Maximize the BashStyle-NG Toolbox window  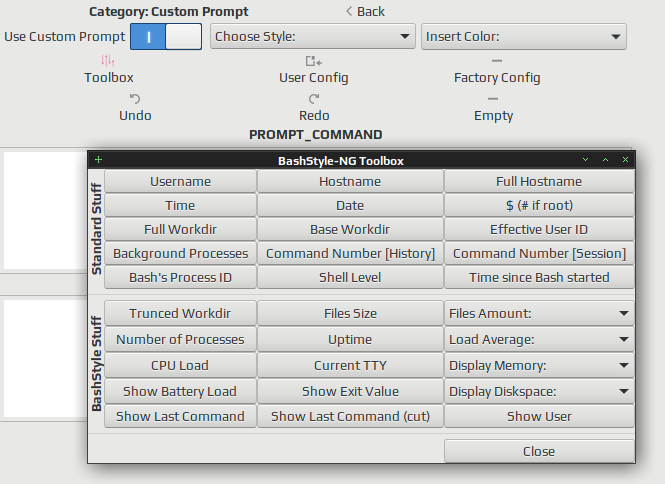[605, 159]
